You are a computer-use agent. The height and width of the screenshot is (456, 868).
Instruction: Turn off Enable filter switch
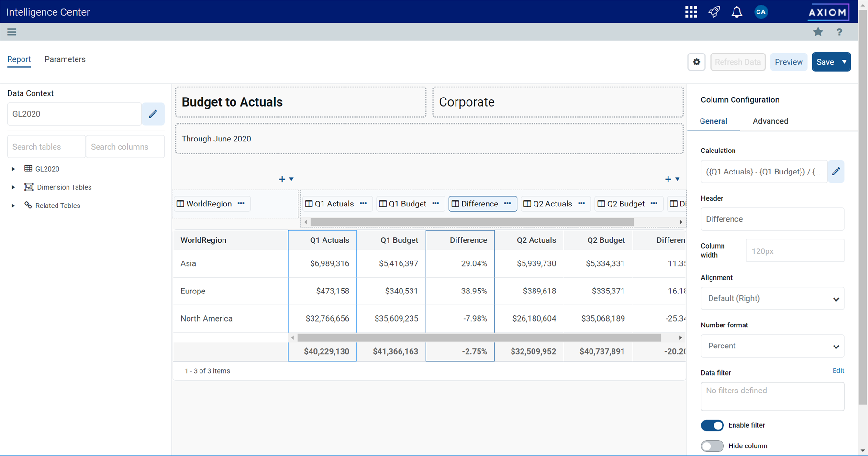[x=712, y=425]
